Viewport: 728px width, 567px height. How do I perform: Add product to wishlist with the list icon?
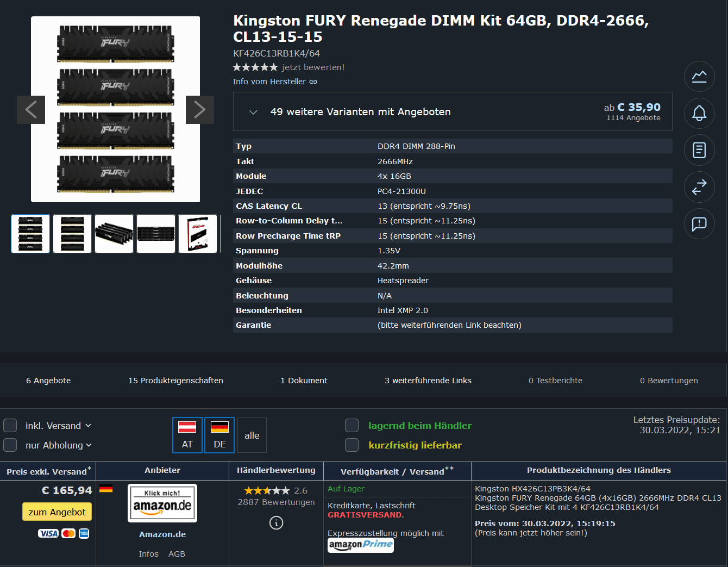point(699,150)
